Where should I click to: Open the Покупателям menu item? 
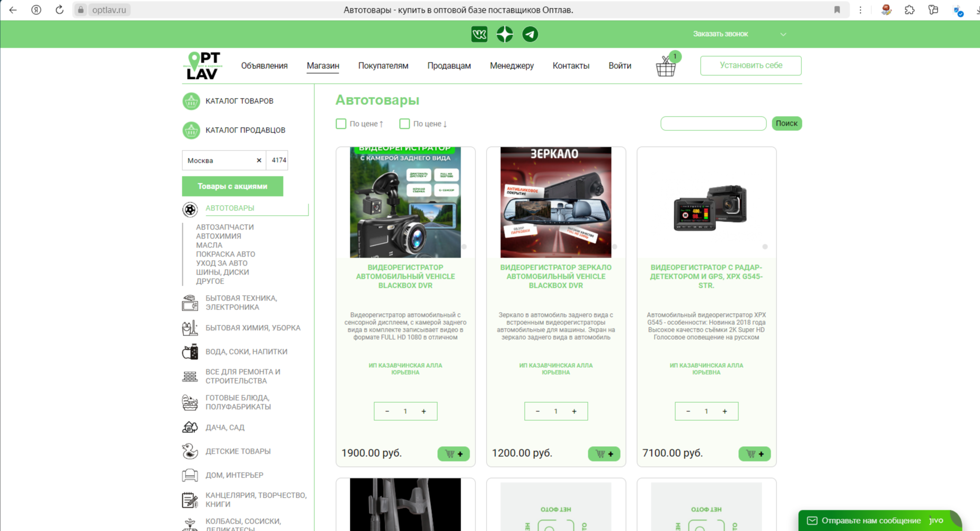[x=383, y=66]
